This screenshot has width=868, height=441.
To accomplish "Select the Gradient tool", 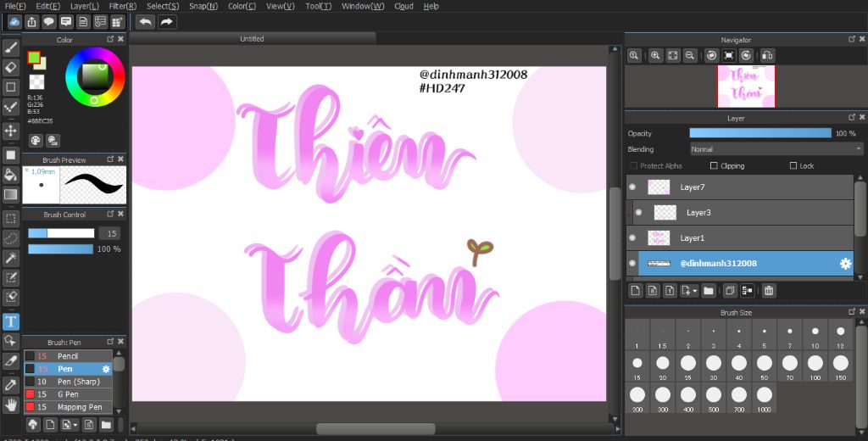I will tap(10, 194).
